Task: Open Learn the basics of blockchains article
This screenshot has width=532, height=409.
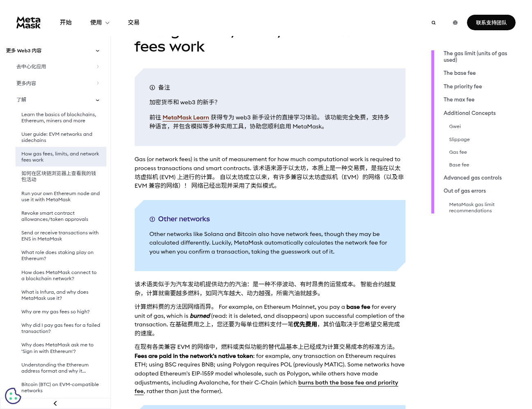Action: coord(61,117)
